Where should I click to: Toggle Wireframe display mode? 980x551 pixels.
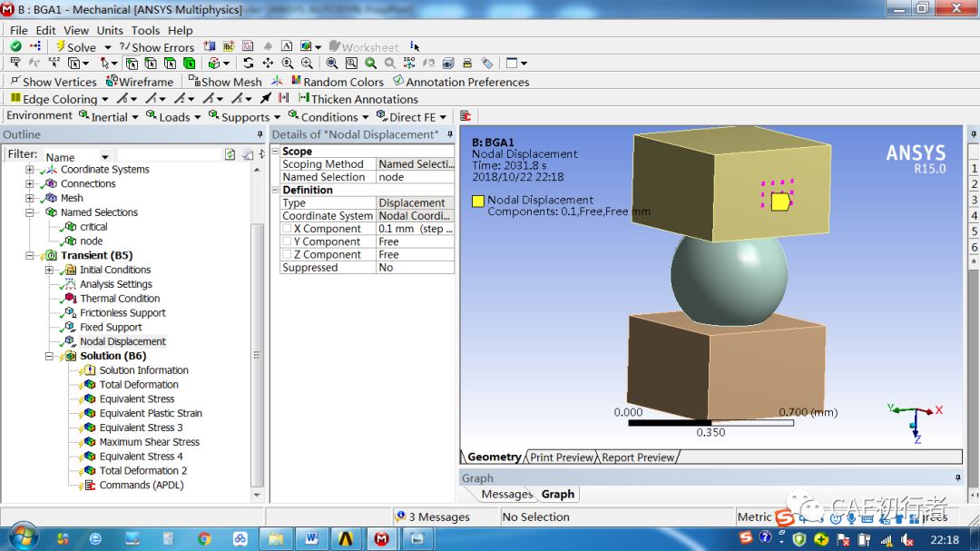coord(140,82)
